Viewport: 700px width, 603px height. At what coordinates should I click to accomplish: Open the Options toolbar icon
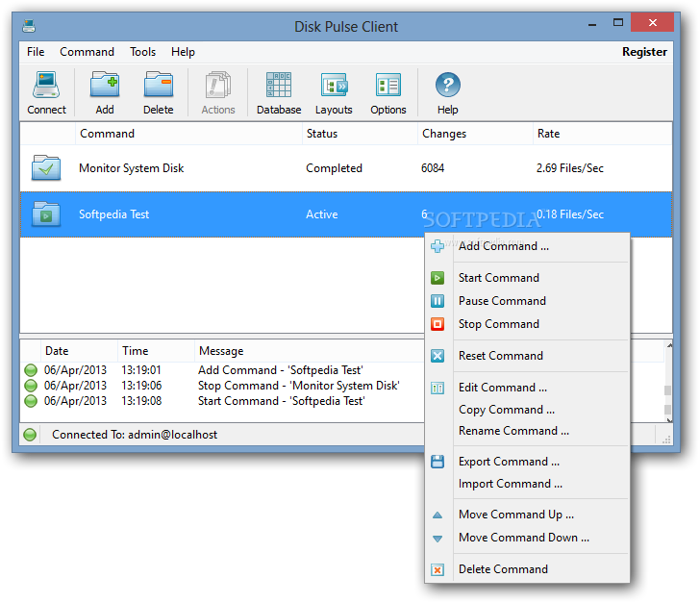(x=387, y=85)
